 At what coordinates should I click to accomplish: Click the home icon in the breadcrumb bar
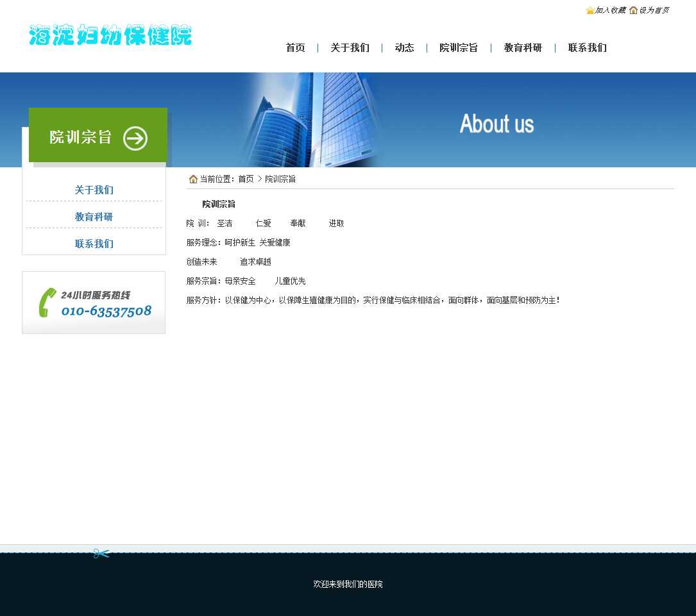[193, 179]
